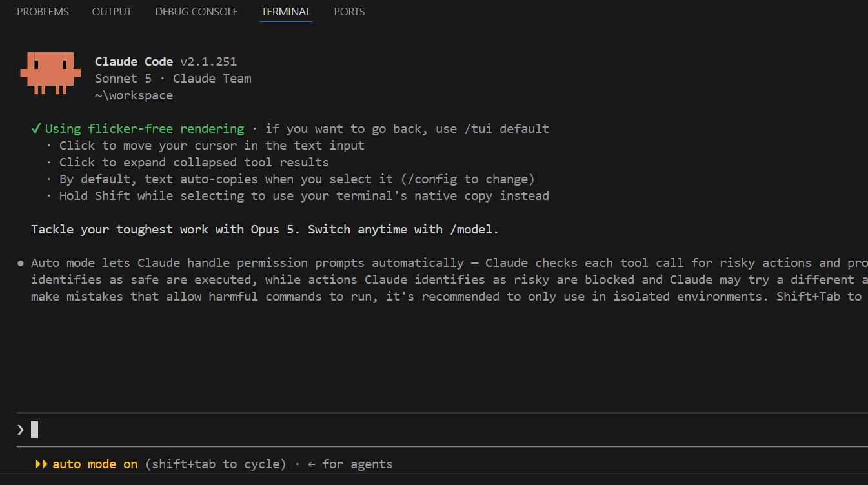Click the auto mode fast-forward icon
The height and width of the screenshot is (485, 868).
[41, 464]
